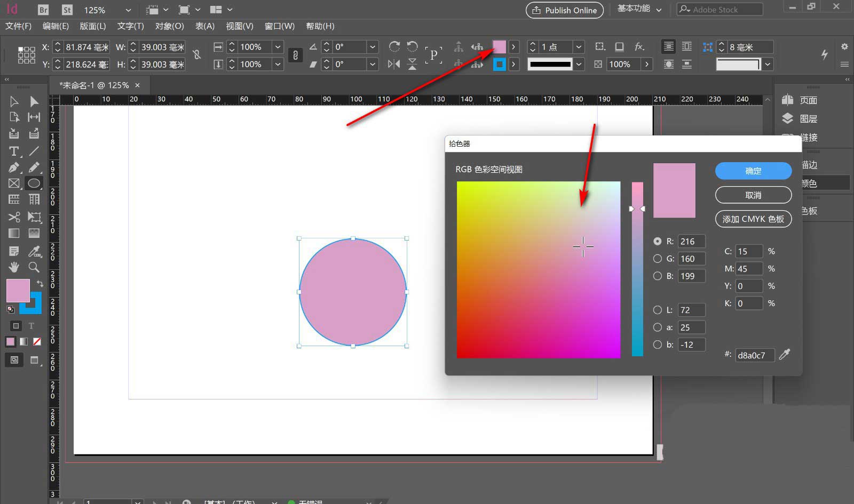Select the R channel radio button
The width and height of the screenshot is (854, 504).
[x=658, y=241]
